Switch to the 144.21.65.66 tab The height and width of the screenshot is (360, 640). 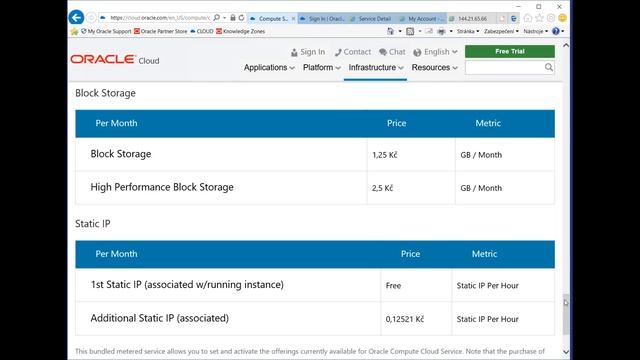[471, 19]
